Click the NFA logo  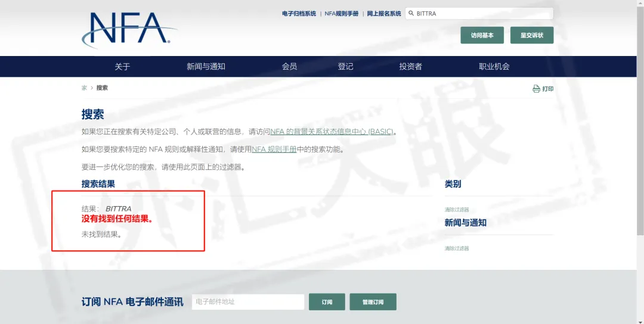click(130, 30)
